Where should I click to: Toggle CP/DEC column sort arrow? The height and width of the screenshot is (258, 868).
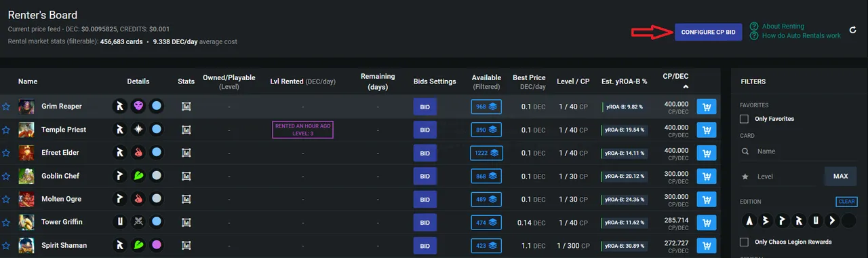coord(686,88)
